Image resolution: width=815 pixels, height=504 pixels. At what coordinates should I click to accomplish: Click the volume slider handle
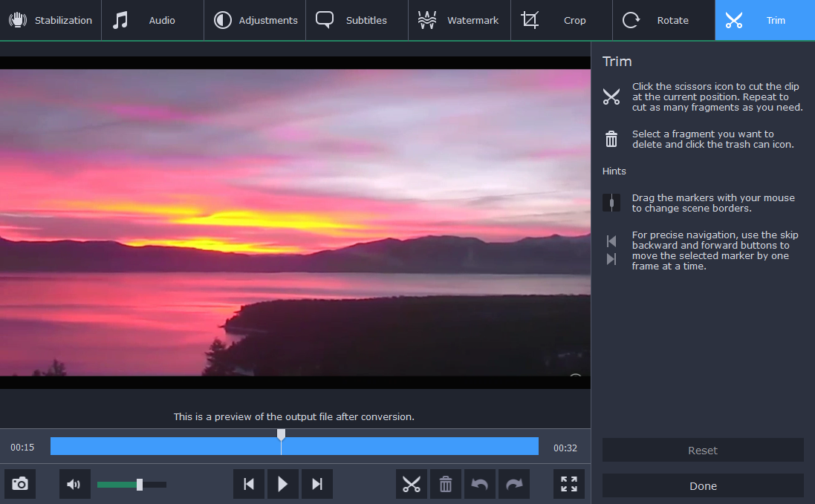click(x=139, y=485)
